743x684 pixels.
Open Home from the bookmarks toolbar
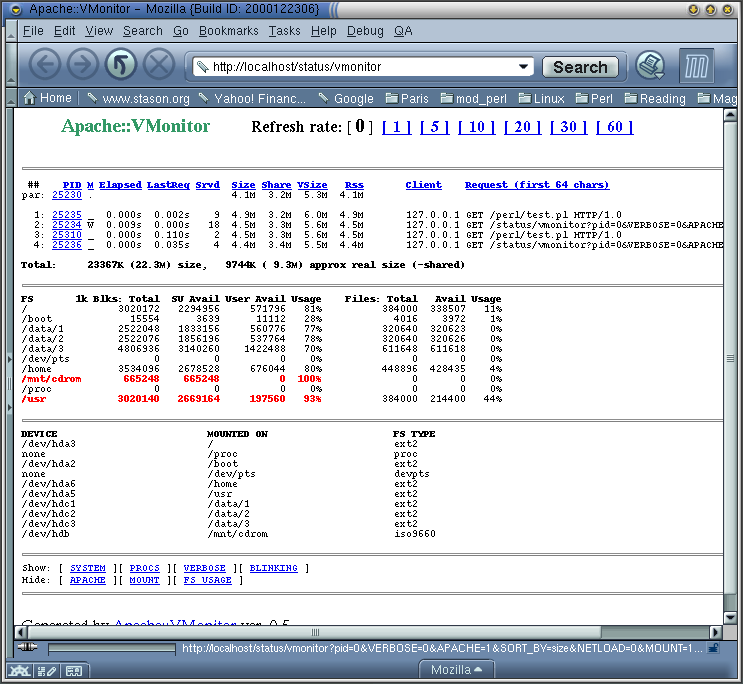click(47, 98)
